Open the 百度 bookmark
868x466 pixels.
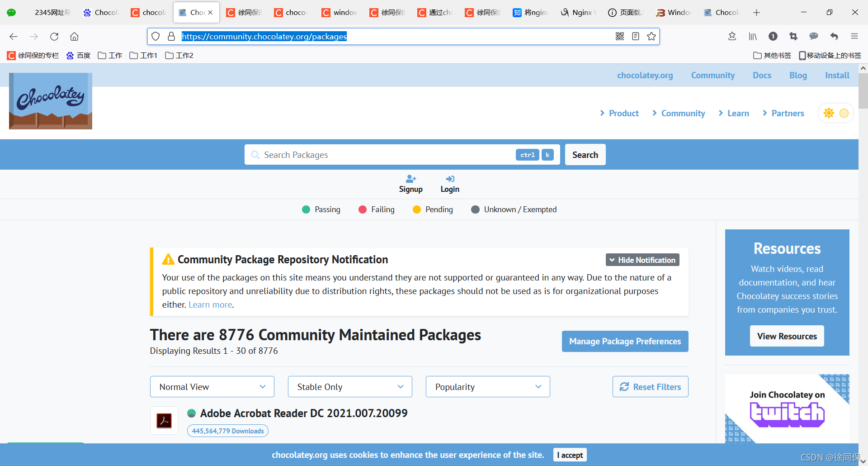click(78, 55)
